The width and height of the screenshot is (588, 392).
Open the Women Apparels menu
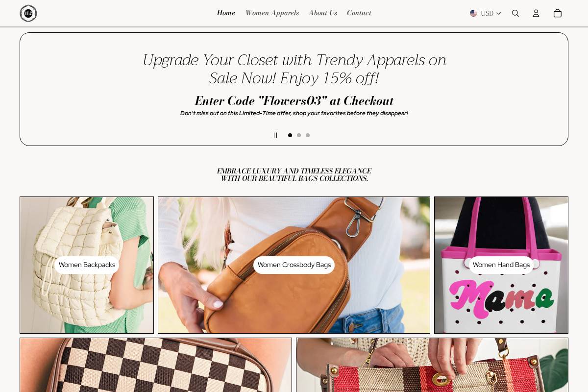[x=272, y=13]
